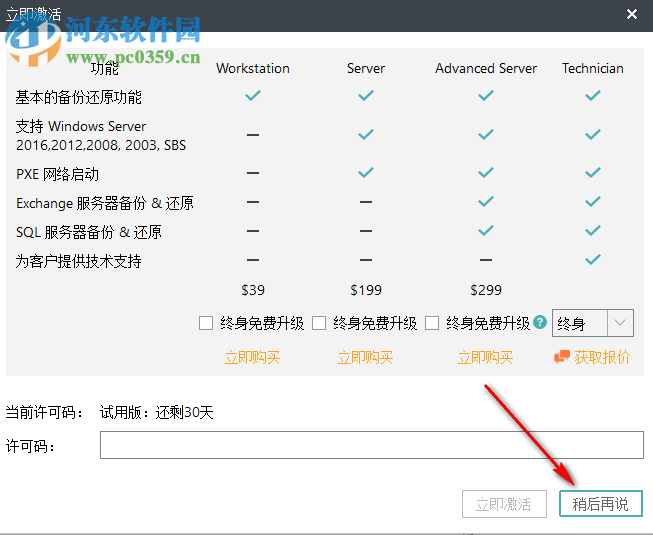Click the Workstation column header
The height and width of the screenshot is (535, 653).
point(253,68)
